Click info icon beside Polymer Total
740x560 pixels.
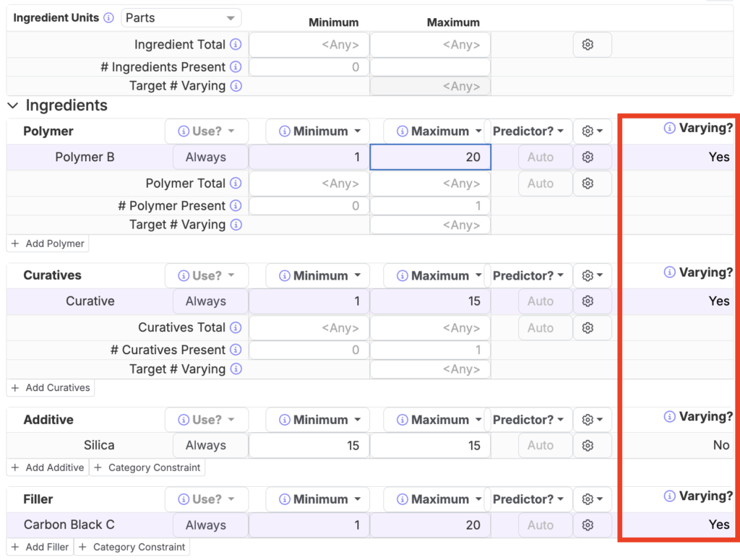coord(236,184)
